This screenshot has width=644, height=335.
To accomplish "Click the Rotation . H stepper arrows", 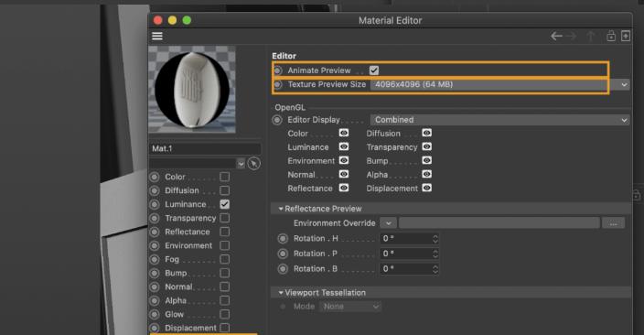I will (x=435, y=239).
